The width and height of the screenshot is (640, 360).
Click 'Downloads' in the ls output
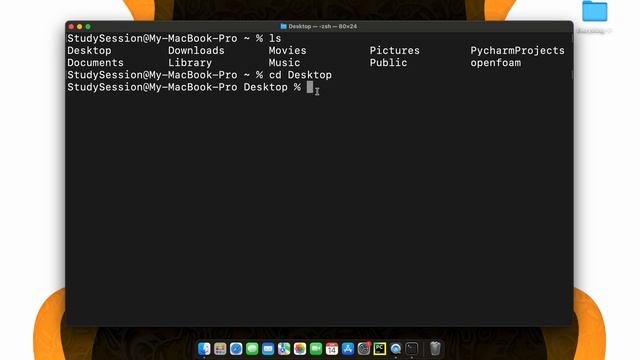click(196, 51)
